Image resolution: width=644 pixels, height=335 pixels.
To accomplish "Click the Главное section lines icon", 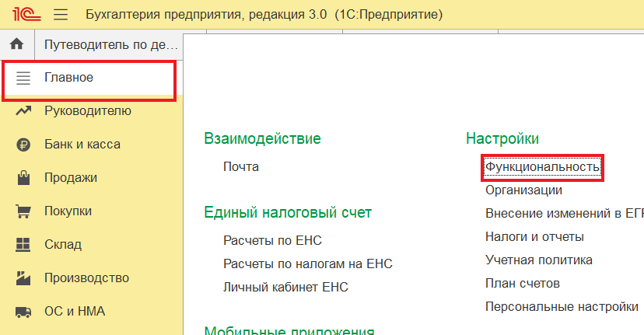I will point(23,78).
